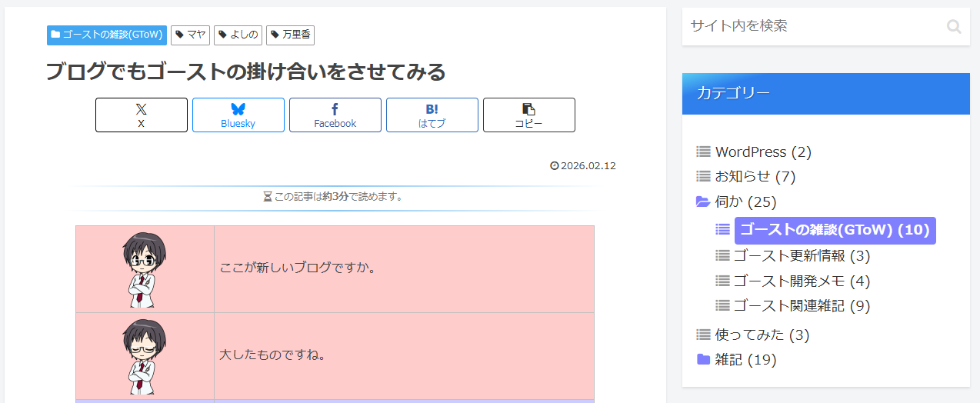This screenshot has height=403, width=980.
Task: Open the ゴーストの雑談(GToW) category label above title
Action: click(107, 35)
